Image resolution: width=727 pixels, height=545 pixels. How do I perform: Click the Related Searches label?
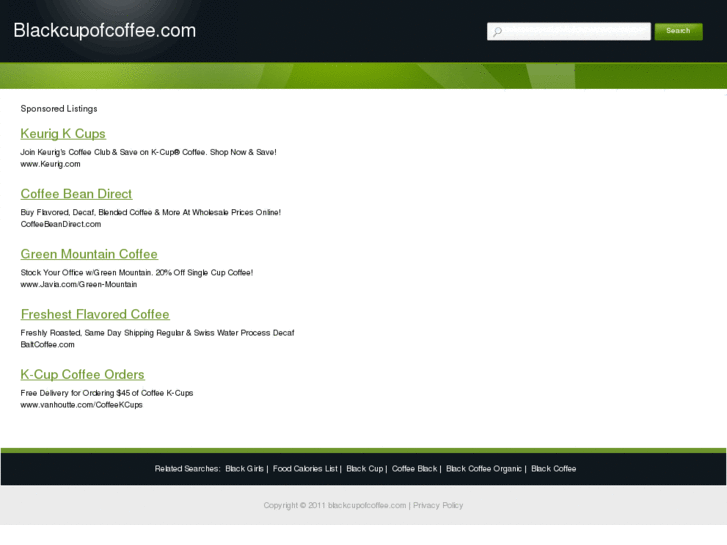point(187,468)
